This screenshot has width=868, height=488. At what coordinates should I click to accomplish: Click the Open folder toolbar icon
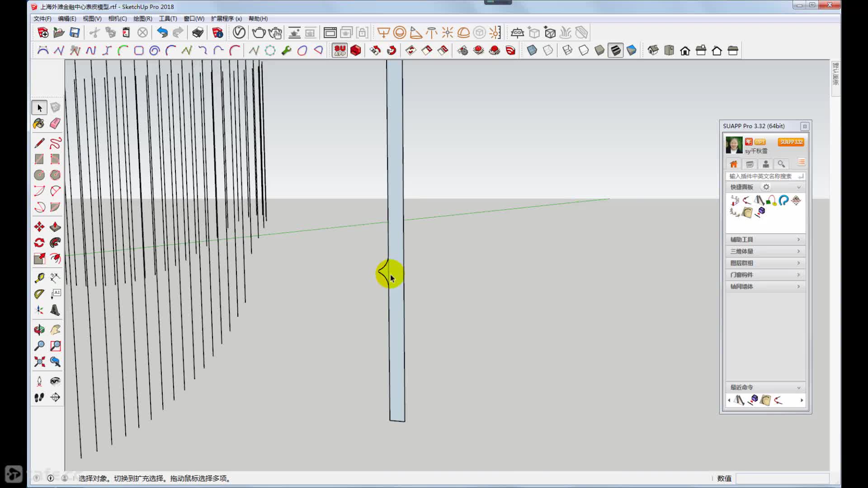tap(59, 33)
